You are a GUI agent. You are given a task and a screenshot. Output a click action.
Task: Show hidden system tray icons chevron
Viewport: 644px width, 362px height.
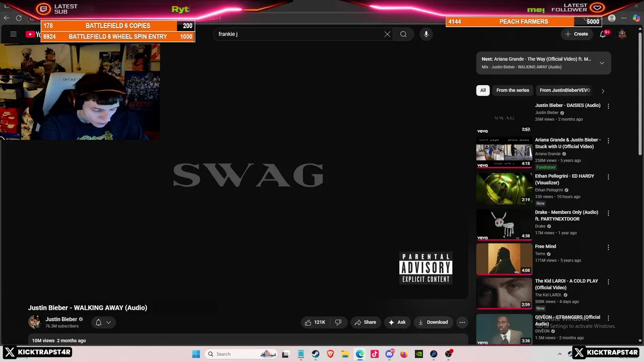559,354
